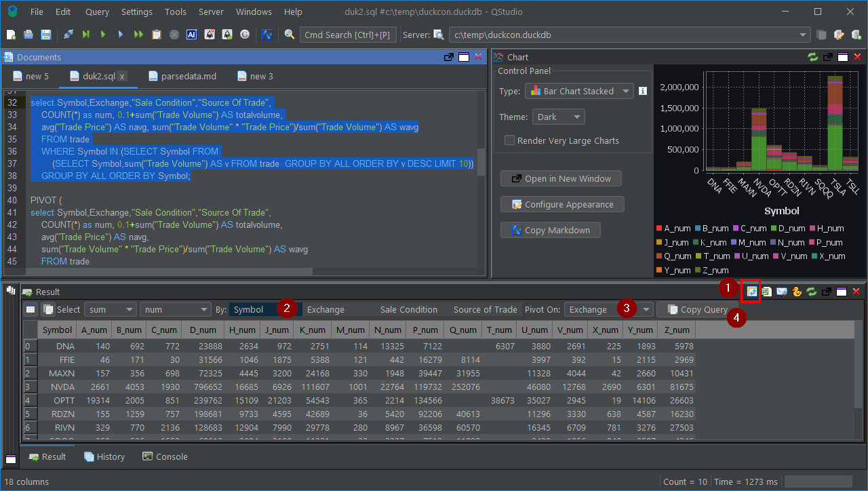Pop out the Chart panel to a window

pos(828,57)
